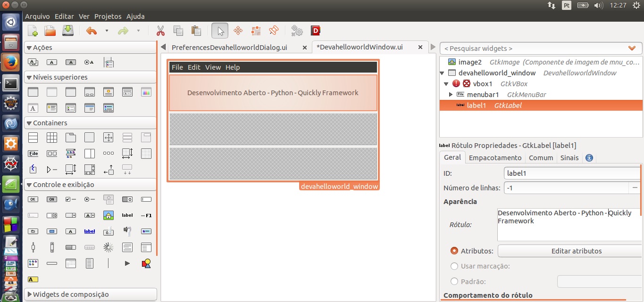Image resolution: width=644 pixels, height=302 pixels.
Task: Open the Projetos menu
Action: [x=107, y=16]
